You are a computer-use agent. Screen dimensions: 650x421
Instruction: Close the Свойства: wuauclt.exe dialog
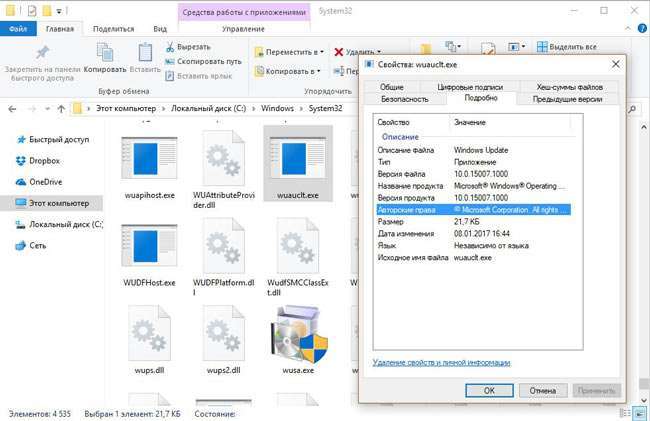[x=616, y=64]
